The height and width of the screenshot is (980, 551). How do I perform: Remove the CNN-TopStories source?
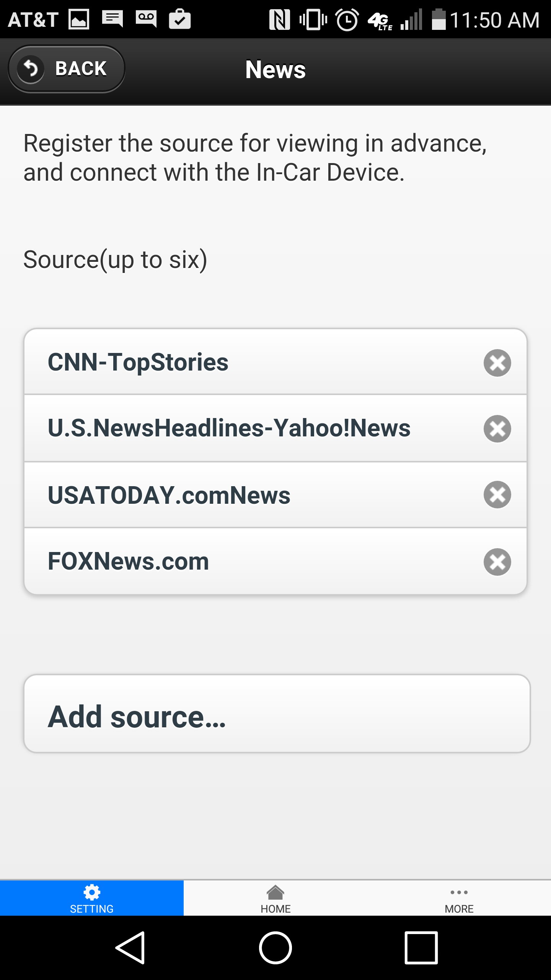pyautogui.click(x=497, y=363)
